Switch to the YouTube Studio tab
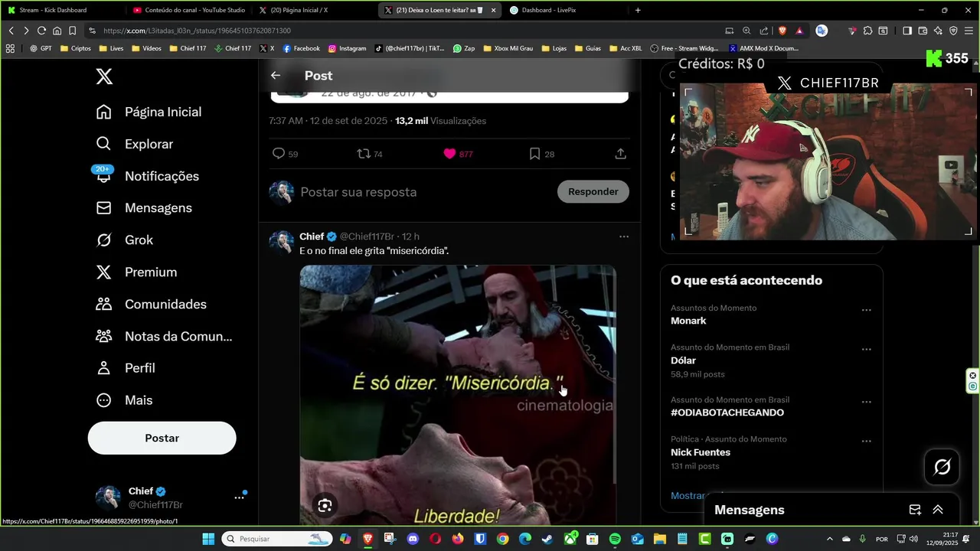This screenshot has height=551, width=980. 188,10
